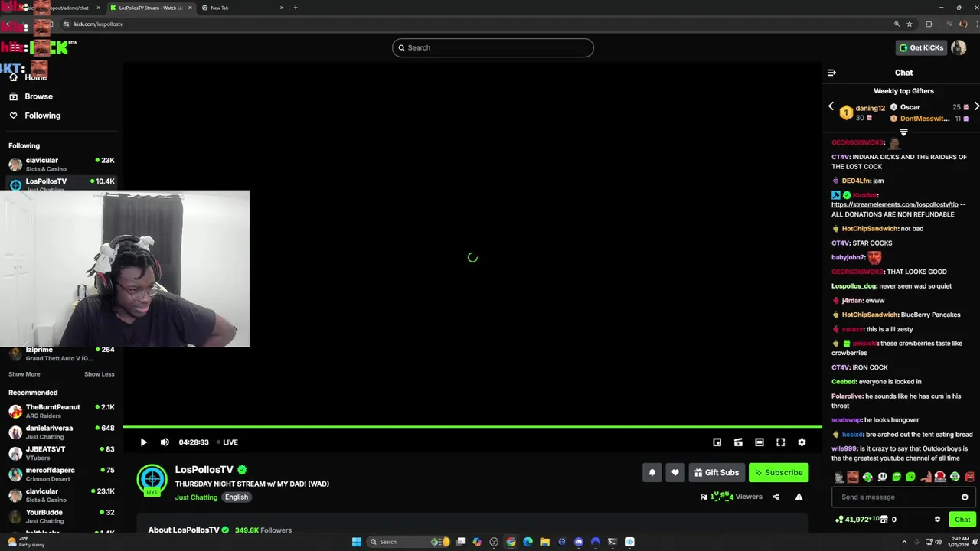The image size is (980, 551).
Task: Click the Get KICKs button
Action: (921, 47)
